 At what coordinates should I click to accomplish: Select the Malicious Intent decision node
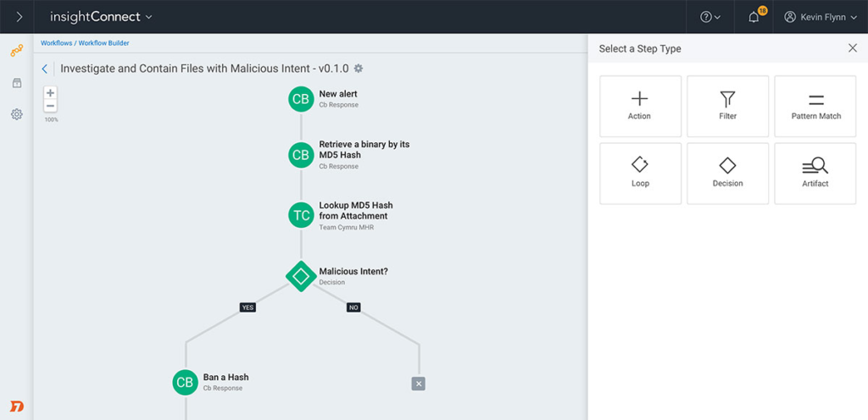301,276
